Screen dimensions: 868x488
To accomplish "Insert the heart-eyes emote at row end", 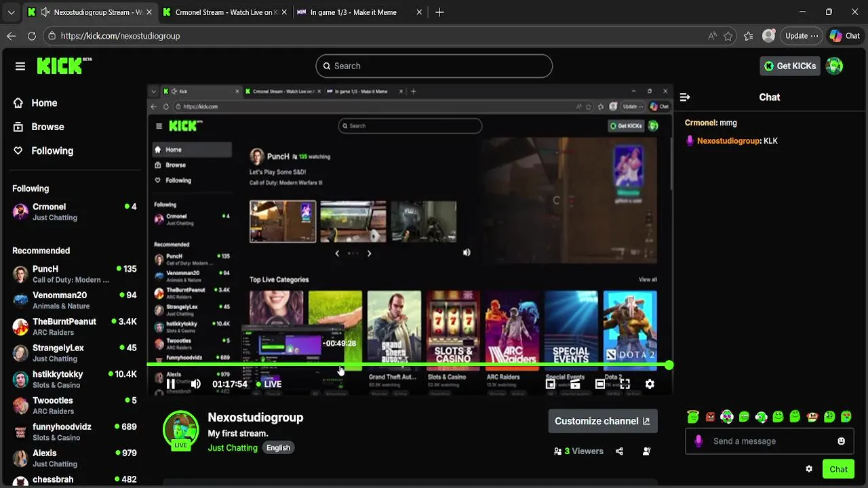I will pos(846,417).
